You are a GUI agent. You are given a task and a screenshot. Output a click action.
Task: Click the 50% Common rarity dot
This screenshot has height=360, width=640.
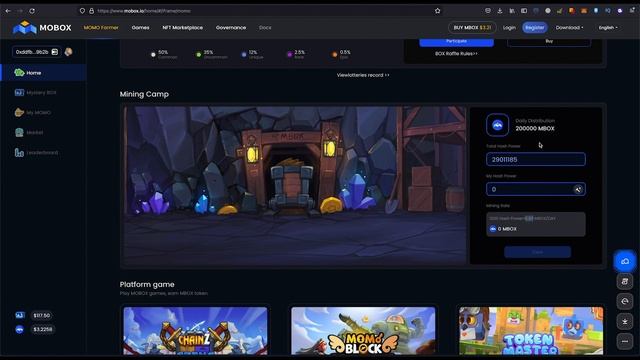[153, 54]
